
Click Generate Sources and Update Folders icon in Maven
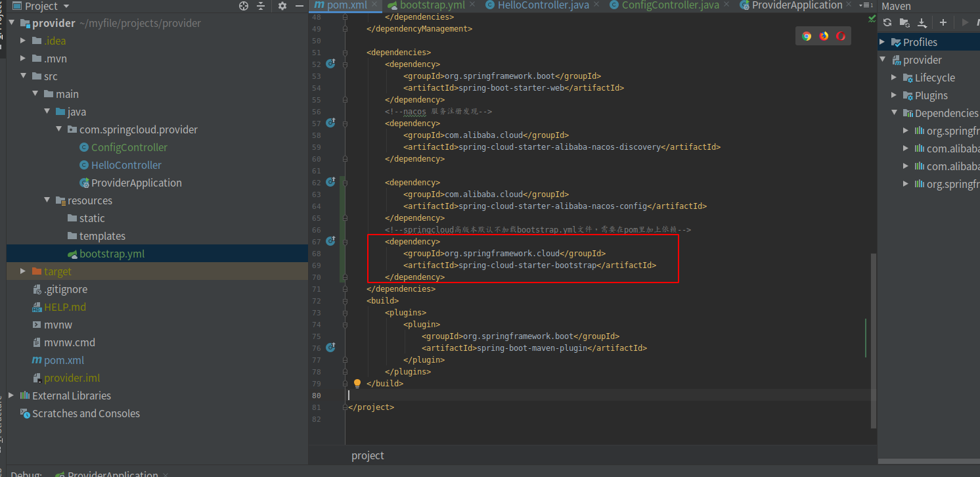pos(904,22)
